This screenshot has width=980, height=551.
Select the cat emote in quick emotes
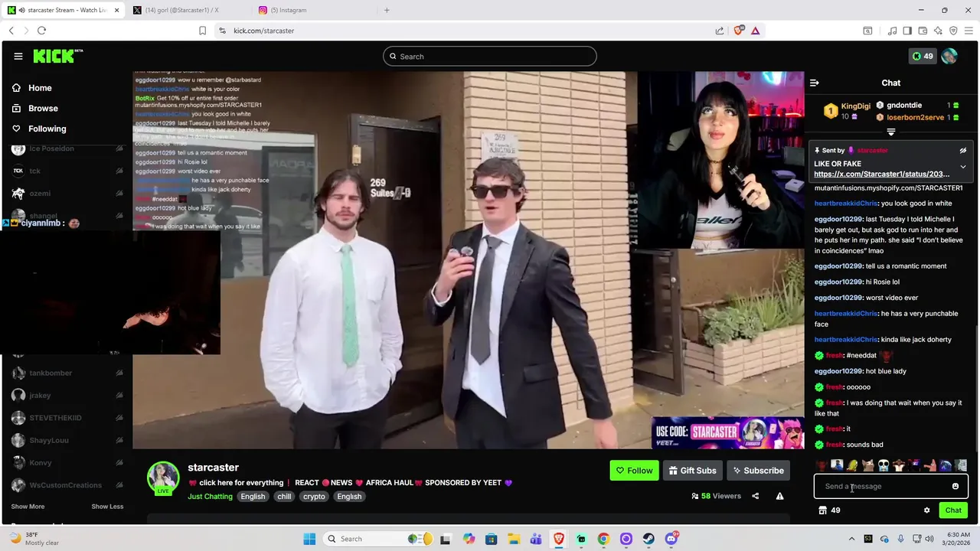click(867, 465)
